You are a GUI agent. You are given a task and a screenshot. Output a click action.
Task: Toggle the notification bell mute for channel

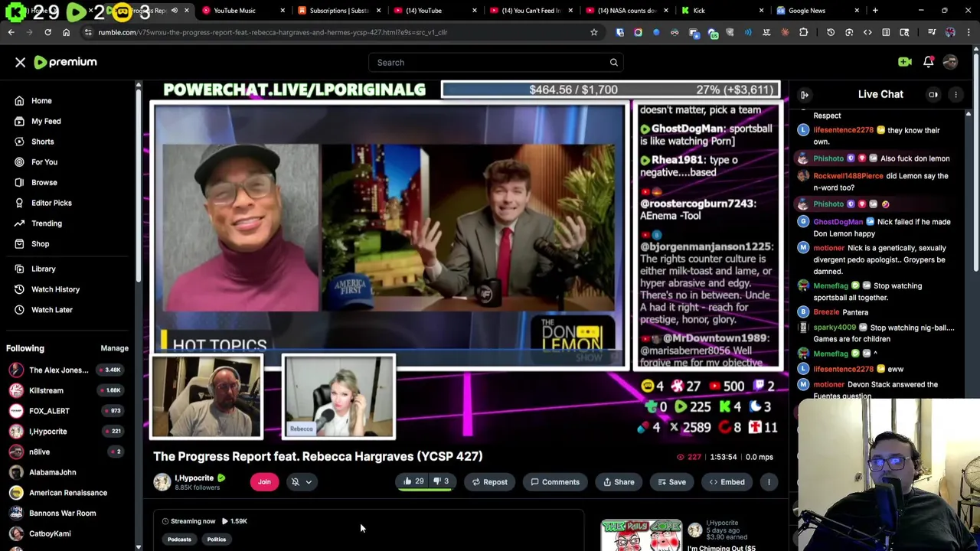click(x=296, y=481)
